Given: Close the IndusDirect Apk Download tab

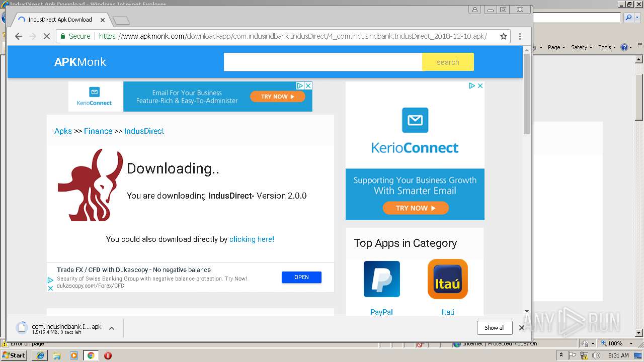Looking at the screenshot, I should (x=103, y=20).
